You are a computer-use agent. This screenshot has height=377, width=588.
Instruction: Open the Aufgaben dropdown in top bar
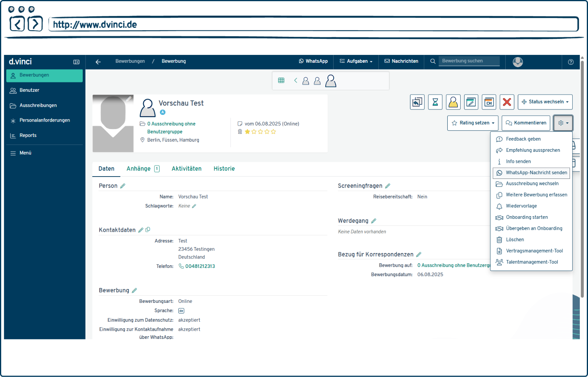pyautogui.click(x=356, y=61)
